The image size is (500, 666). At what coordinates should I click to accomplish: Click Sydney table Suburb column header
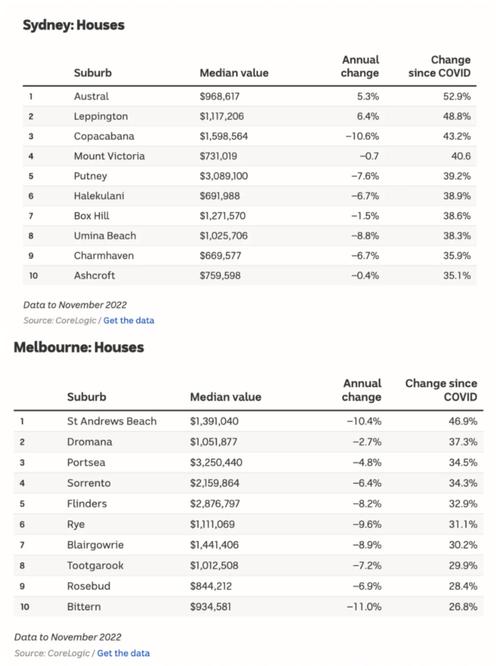(93, 73)
